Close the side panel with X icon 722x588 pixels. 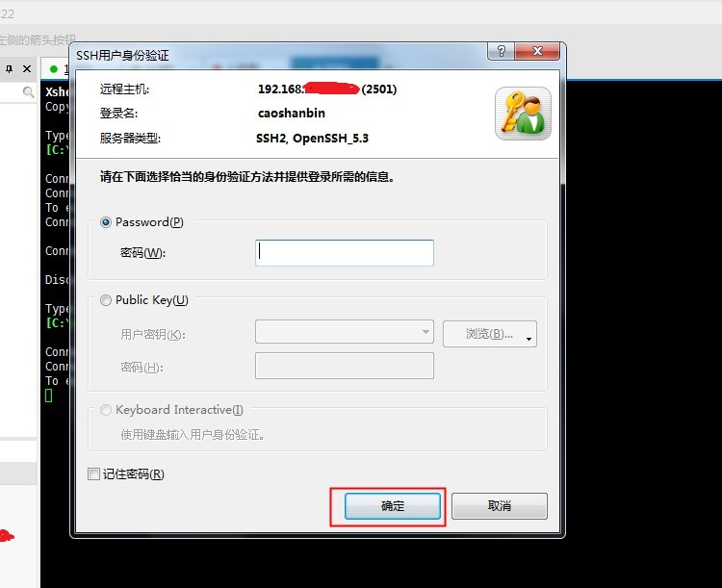27,69
